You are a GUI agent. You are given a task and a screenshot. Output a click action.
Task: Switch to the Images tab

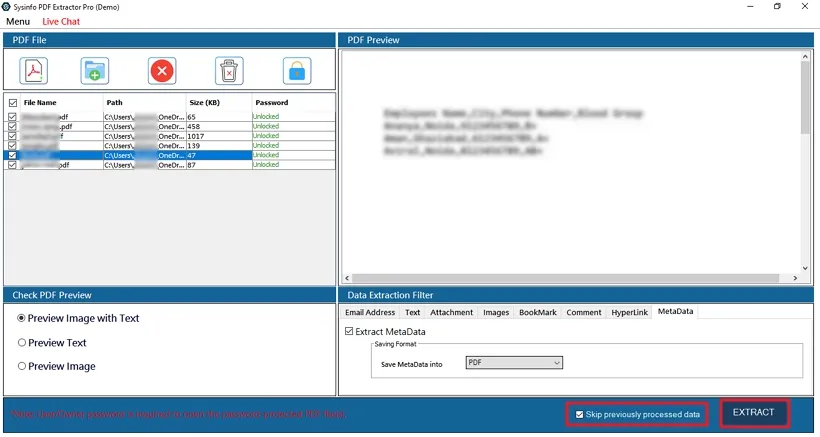(x=496, y=312)
